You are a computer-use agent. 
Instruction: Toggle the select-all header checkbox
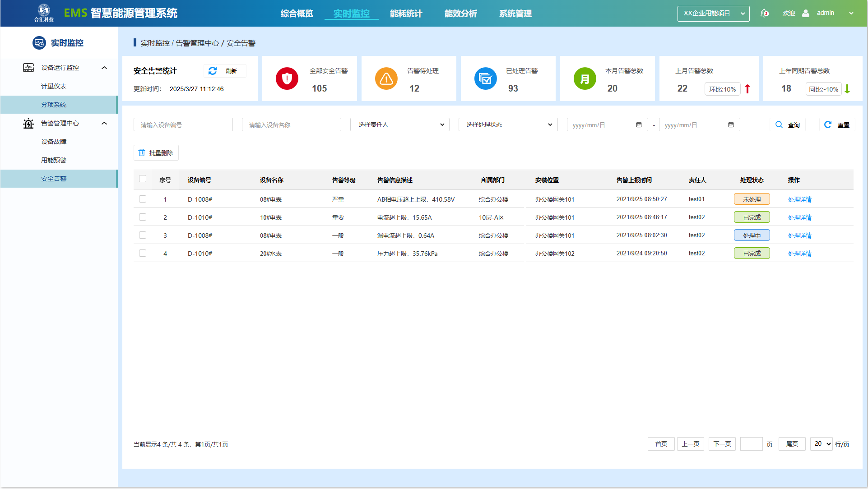[143, 179]
